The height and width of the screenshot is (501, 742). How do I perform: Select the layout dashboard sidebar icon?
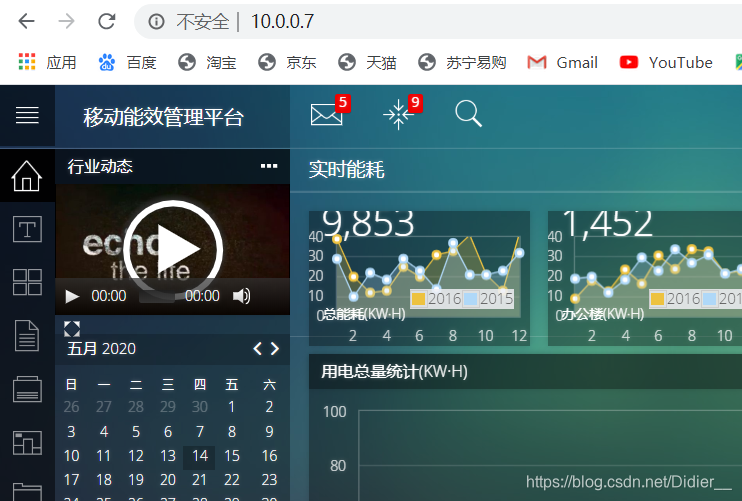27,442
